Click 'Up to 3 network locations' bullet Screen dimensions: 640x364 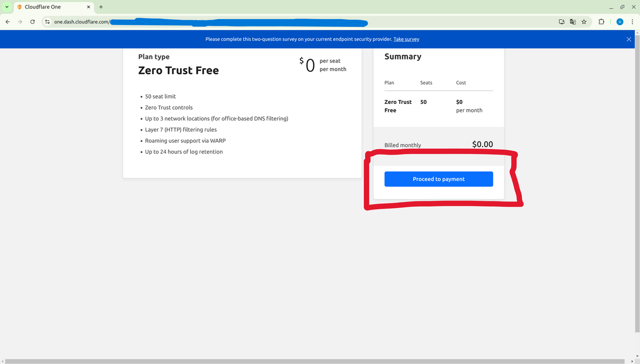(x=217, y=118)
